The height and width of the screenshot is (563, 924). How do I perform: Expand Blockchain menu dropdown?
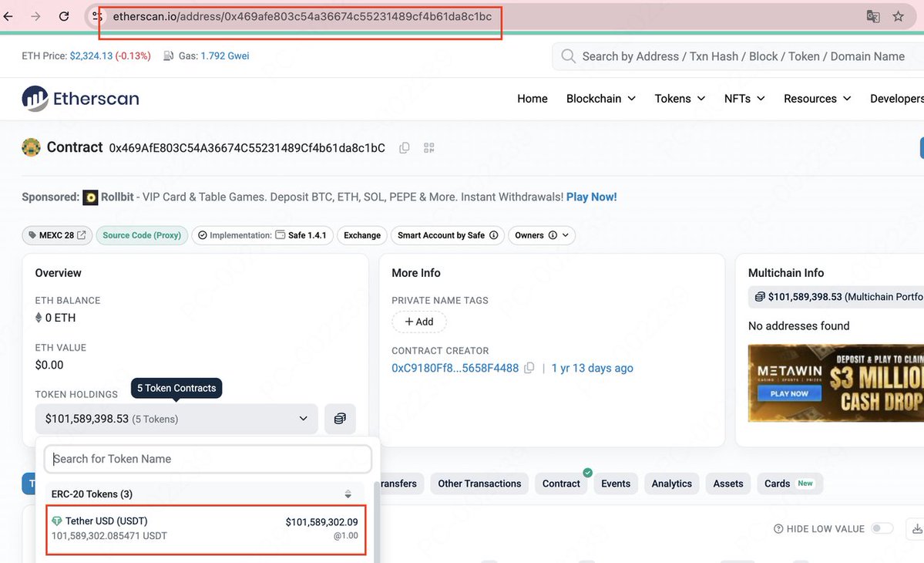click(x=600, y=99)
